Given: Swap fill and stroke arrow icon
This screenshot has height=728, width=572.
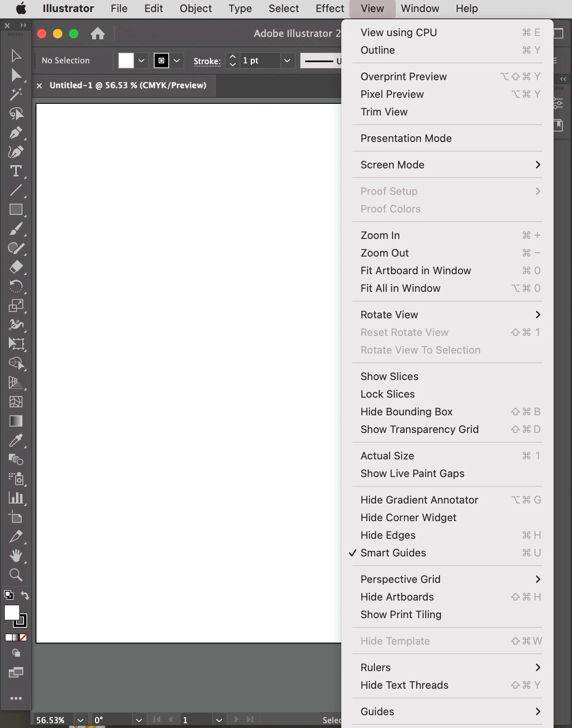Looking at the screenshot, I should 25,595.
